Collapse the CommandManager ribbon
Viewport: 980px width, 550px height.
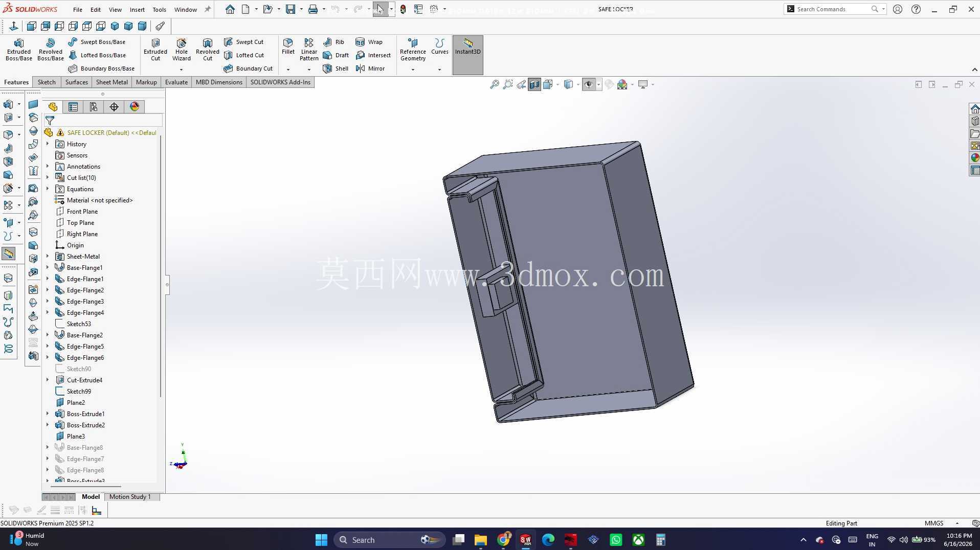[974, 70]
